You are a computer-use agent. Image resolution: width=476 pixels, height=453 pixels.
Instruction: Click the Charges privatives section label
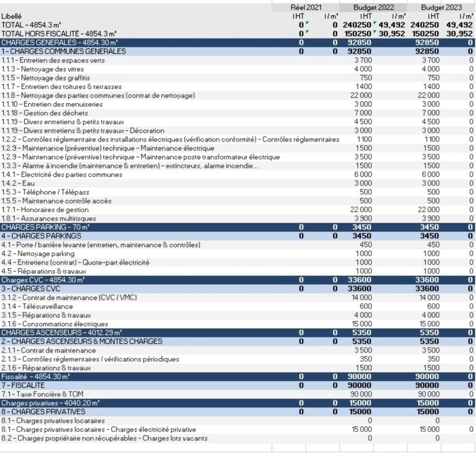50,403
